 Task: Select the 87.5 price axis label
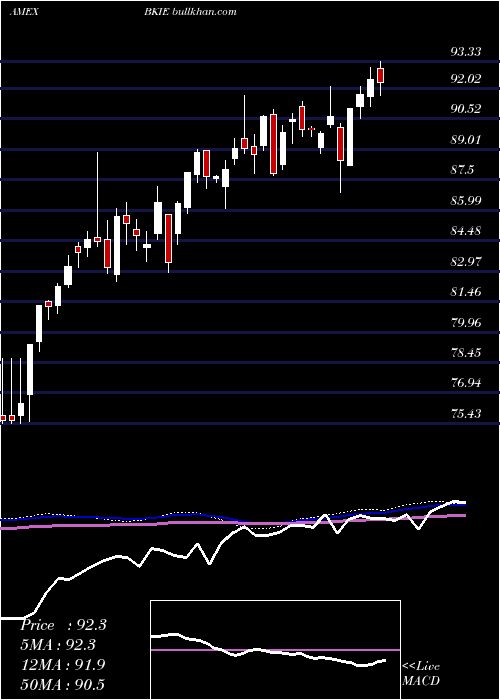click(462, 170)
